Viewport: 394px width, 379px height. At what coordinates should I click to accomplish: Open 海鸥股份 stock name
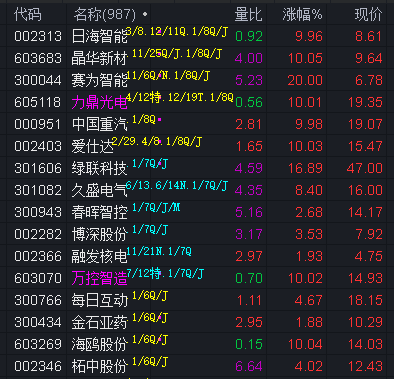coord(100,344)
